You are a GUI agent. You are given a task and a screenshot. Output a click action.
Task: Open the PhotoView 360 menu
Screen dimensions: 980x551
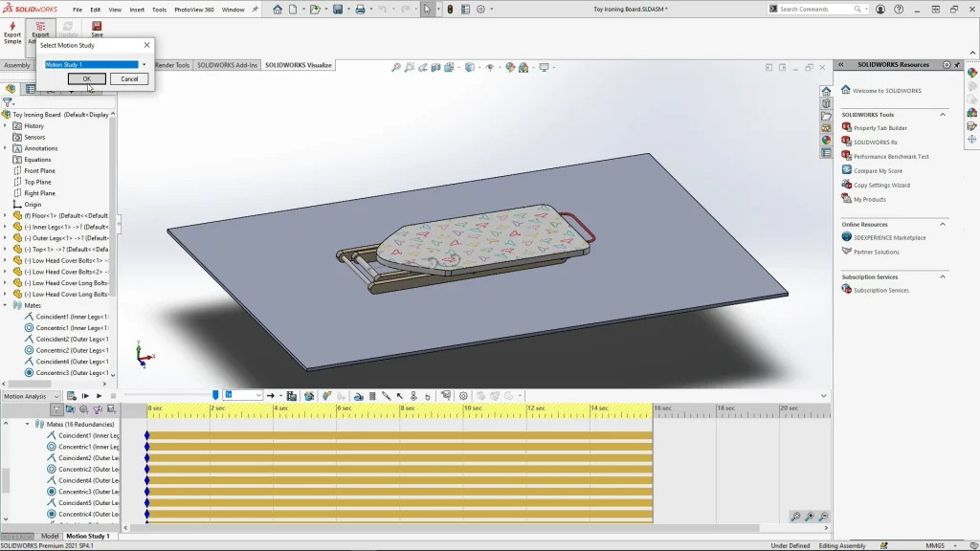coord(193,10)
